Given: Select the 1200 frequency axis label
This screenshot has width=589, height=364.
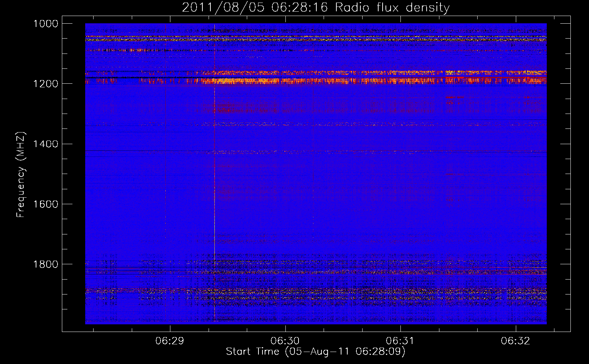Looking at the screenshot, I should tap(46, 84).
